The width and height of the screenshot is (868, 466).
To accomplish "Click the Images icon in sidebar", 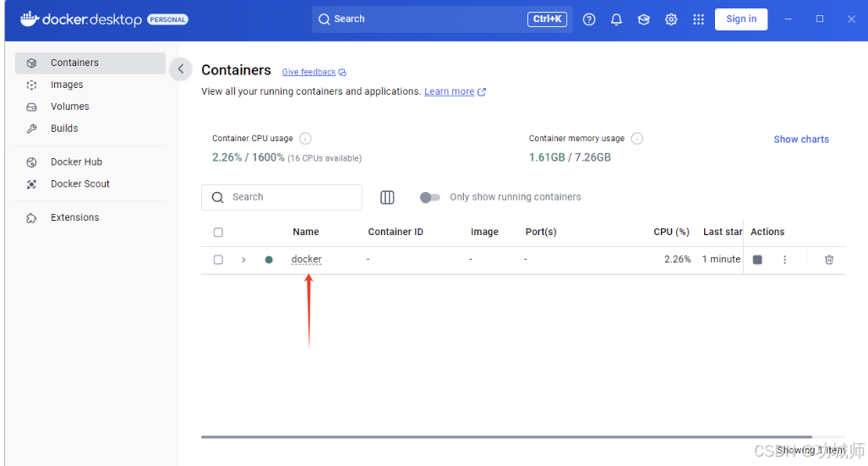I will click(x=31, y=85).
